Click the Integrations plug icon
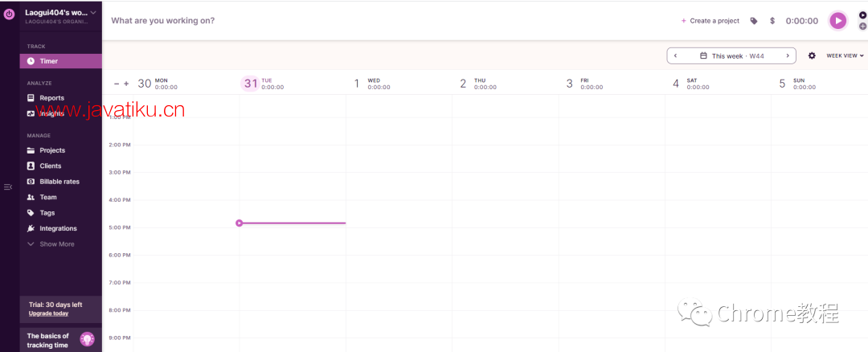 [x=31, y=228]
